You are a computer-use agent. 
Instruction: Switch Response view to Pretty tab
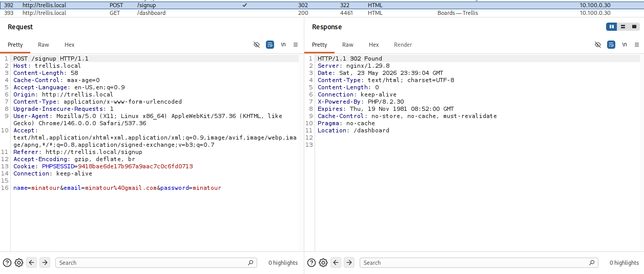(x=320, y=45)
